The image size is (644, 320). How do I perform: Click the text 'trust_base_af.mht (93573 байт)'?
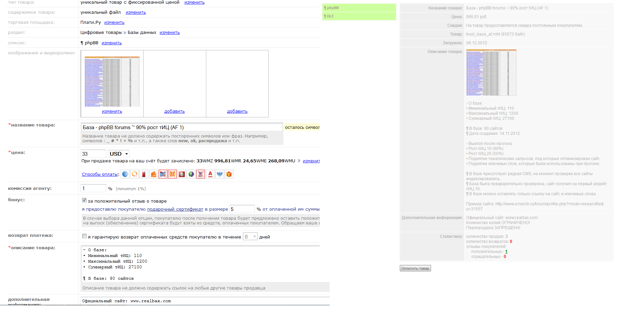(495, 34)
